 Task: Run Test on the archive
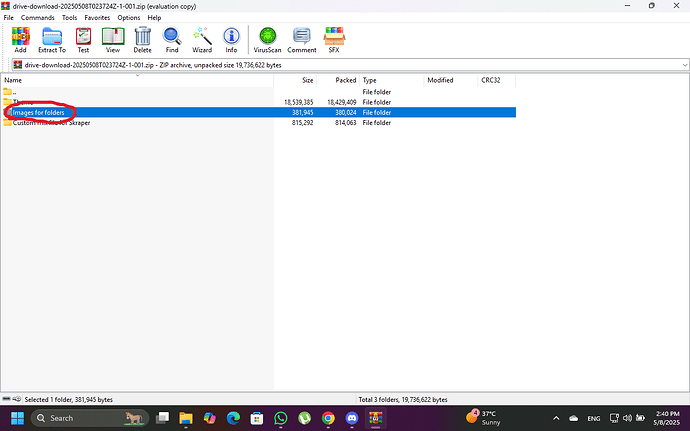pos(83,39)
